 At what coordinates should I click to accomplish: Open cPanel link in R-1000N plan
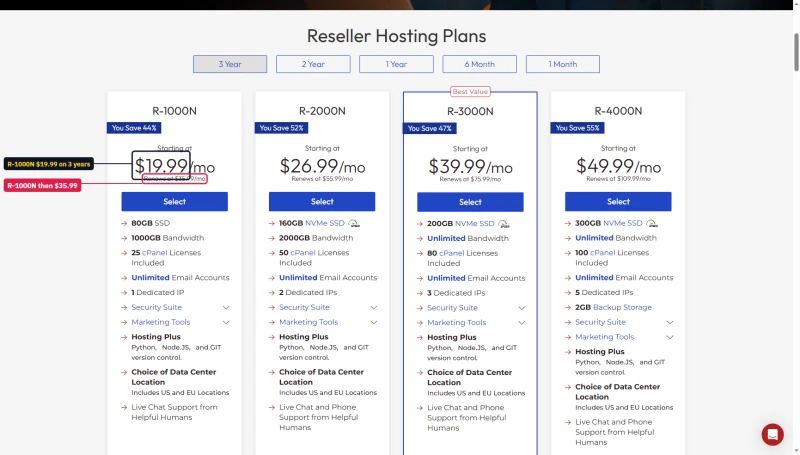click(x=155, y=252)
